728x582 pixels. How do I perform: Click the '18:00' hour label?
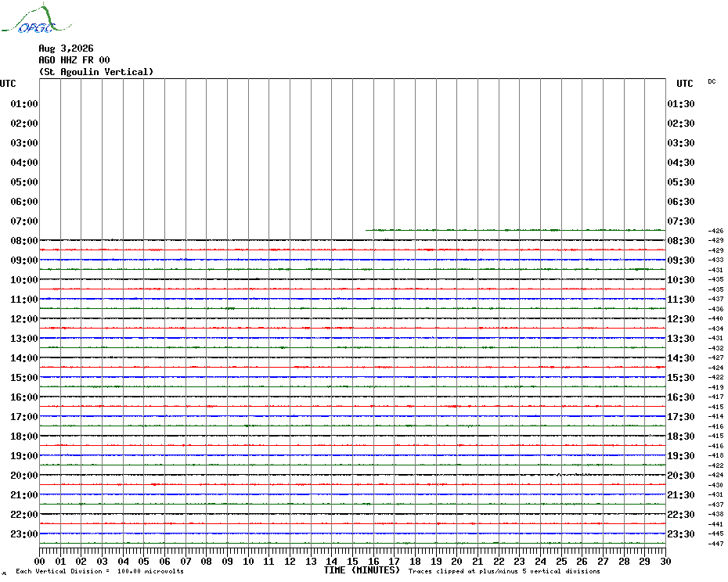(24, 436)
